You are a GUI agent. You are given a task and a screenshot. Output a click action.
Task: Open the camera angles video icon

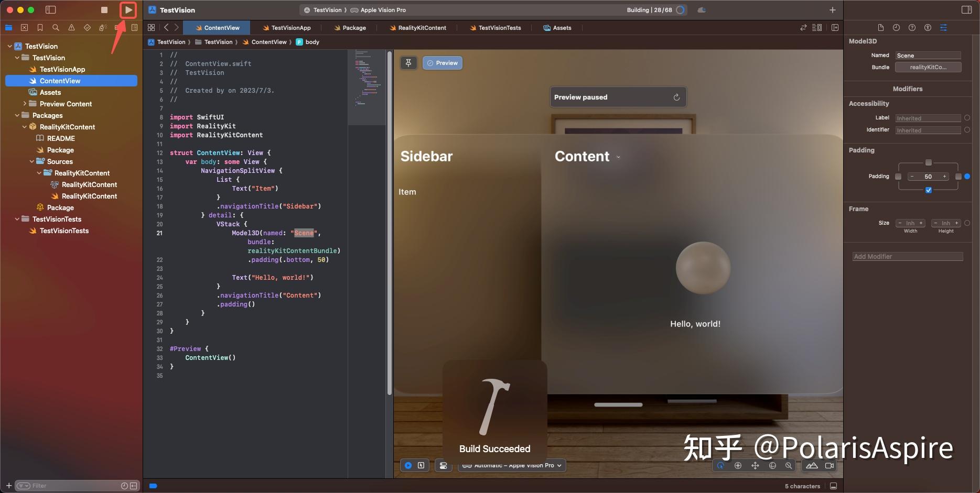tap(830, 465)
